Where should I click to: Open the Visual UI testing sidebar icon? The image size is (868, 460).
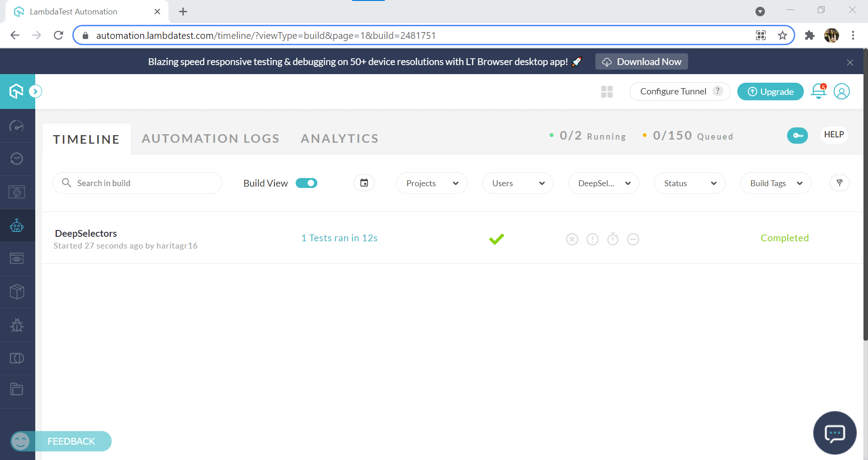(17, 192)
